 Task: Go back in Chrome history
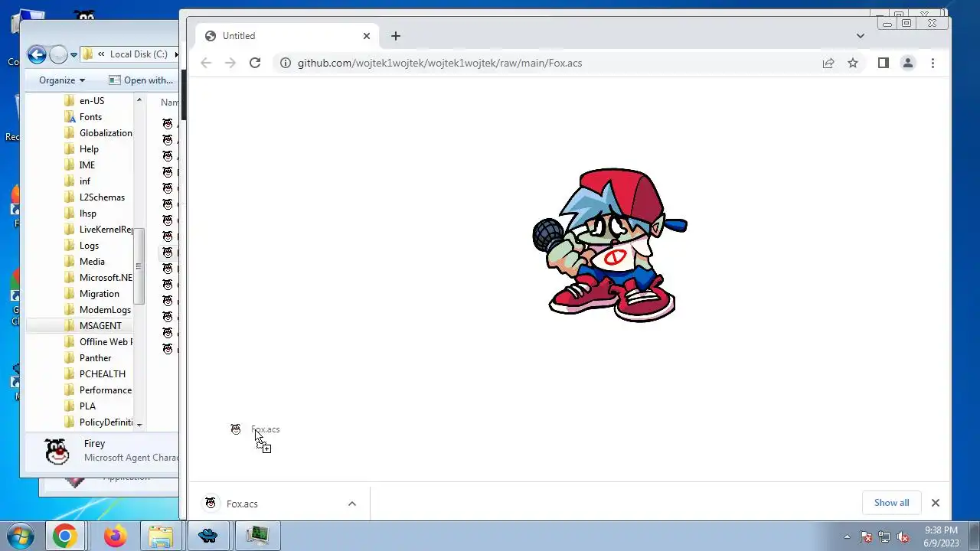[205, 63]
